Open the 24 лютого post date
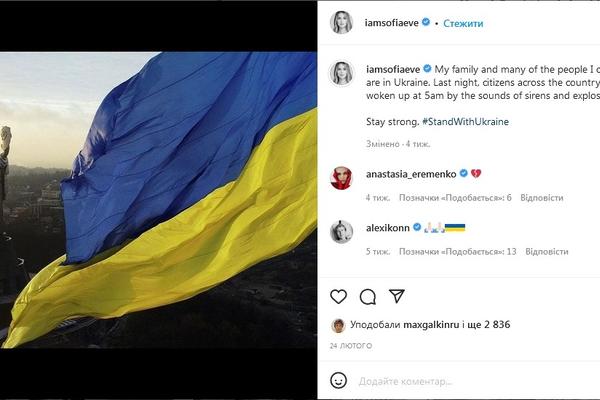This screenshot has width=600, height=400. pyautogui.click(x=351, y=346)
